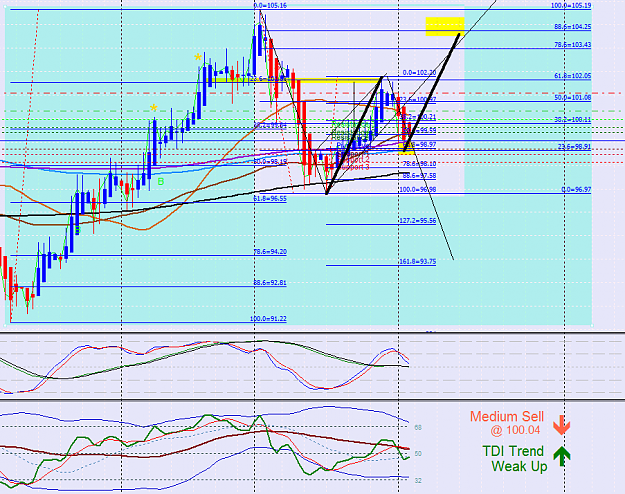Image resolution: width=625 pixels, height=494 pixels.
Task: Click the 50 level value in TDI panel
Action: [418, 454]
